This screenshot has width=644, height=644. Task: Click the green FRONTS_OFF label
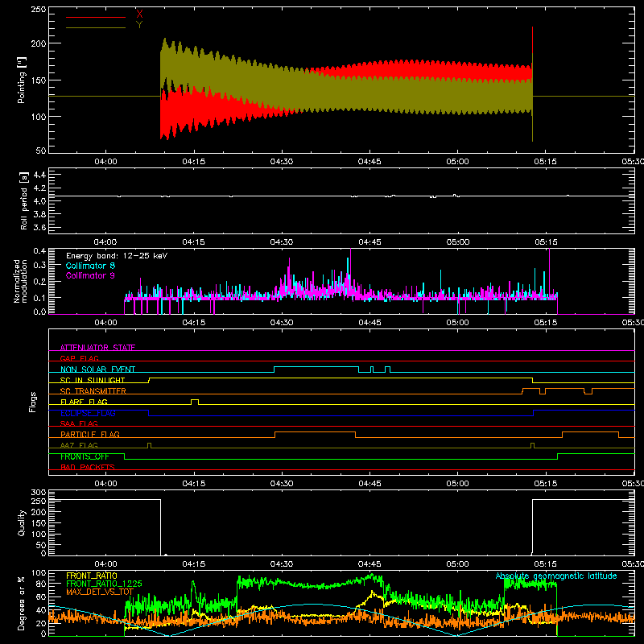(85, 456)
